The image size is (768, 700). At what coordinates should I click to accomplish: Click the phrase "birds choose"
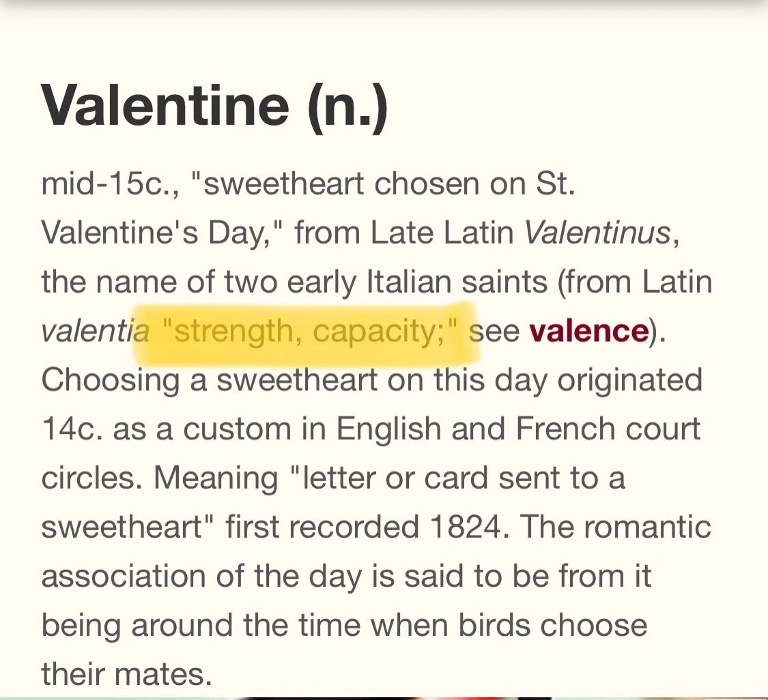pos(553,625)
